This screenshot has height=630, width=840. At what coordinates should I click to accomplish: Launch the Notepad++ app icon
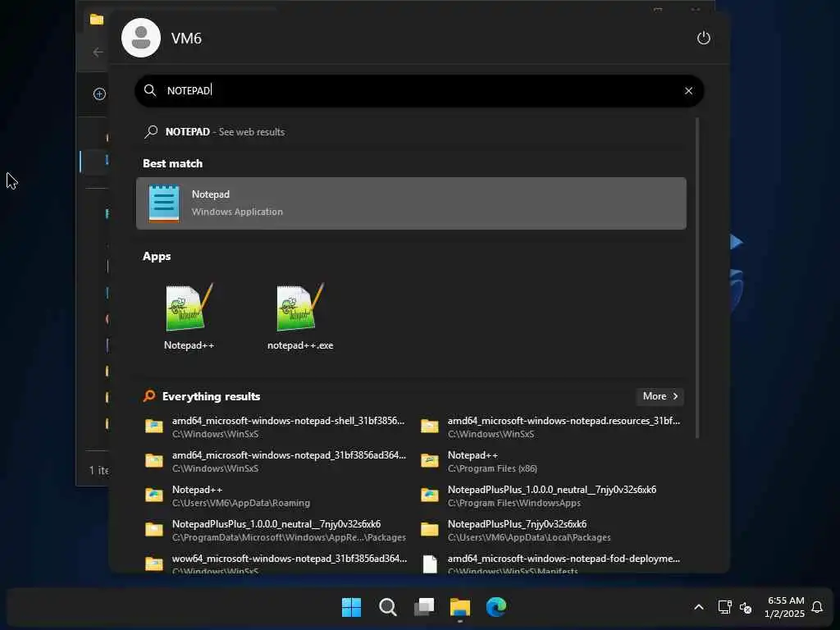(x=189, y=317)
